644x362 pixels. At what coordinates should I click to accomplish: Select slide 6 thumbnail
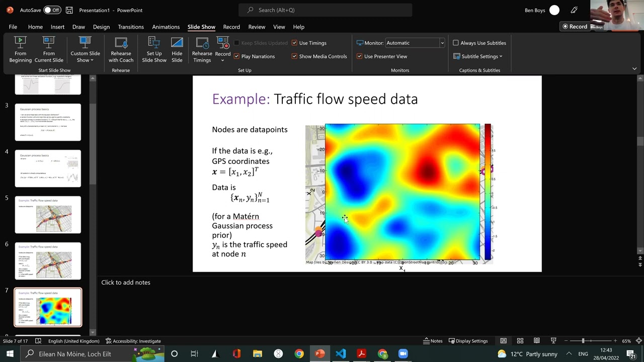click(x=48, y=261)
